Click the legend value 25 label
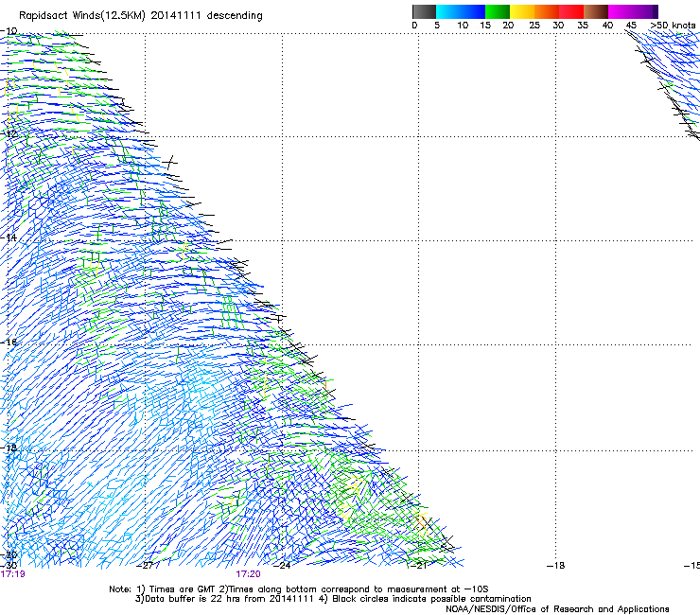 pyautogui.click(x=534, y=26)
